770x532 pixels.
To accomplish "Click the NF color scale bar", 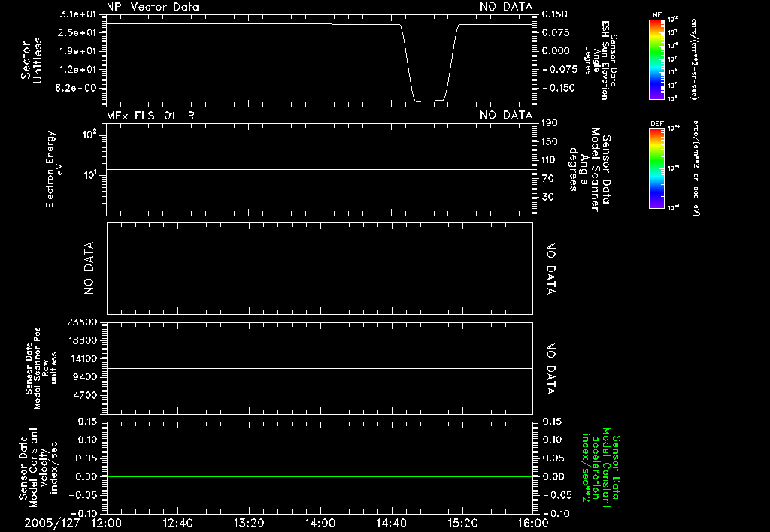I will click(x=656, y=59).
